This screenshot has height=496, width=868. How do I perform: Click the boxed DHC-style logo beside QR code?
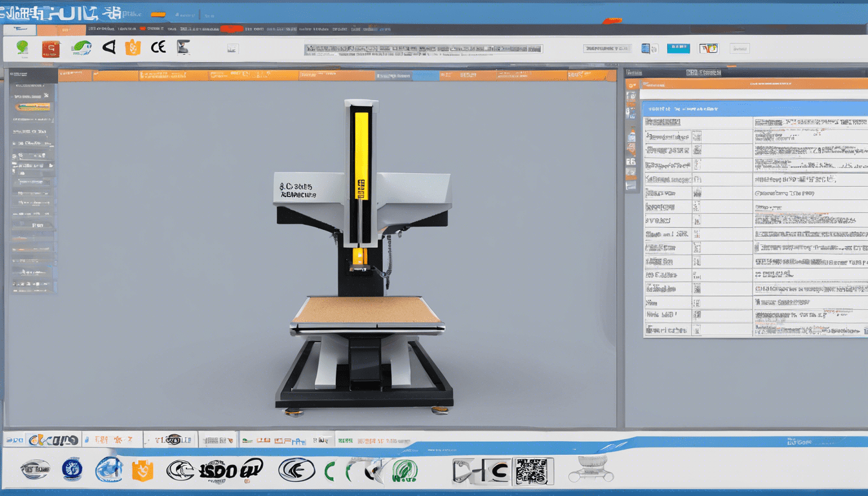point(482,471)
